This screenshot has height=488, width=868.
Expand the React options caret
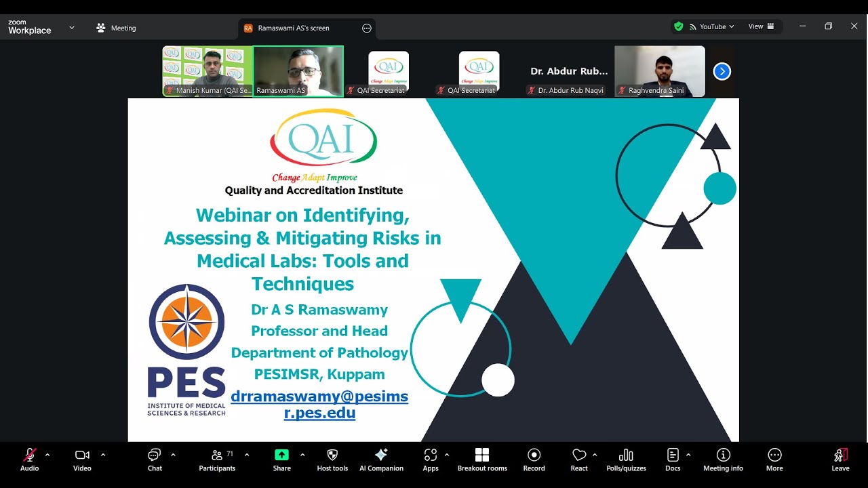595,455
